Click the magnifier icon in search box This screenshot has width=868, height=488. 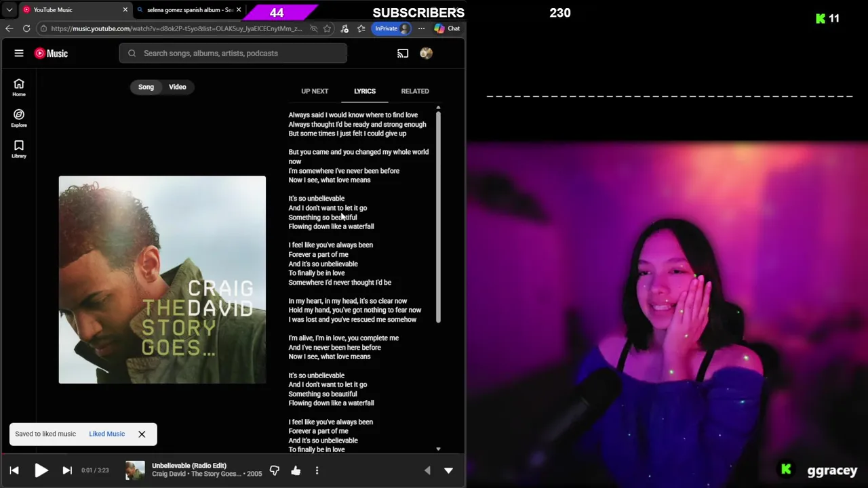[132, 53]
